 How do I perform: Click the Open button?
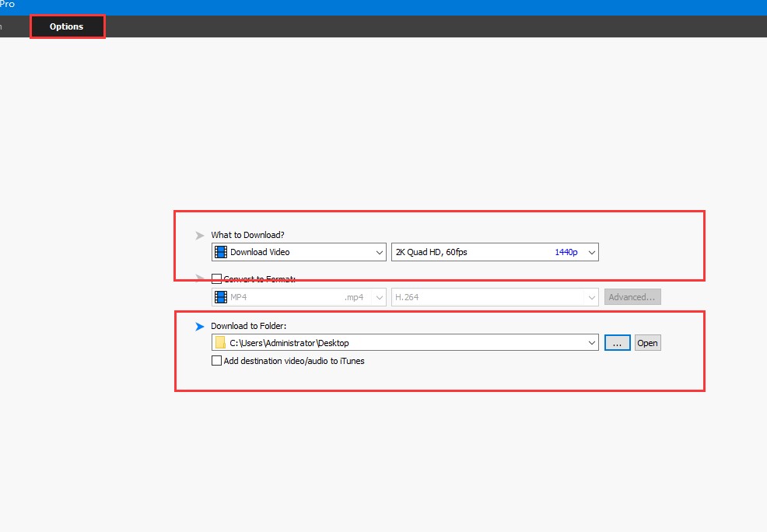point(647,342)
